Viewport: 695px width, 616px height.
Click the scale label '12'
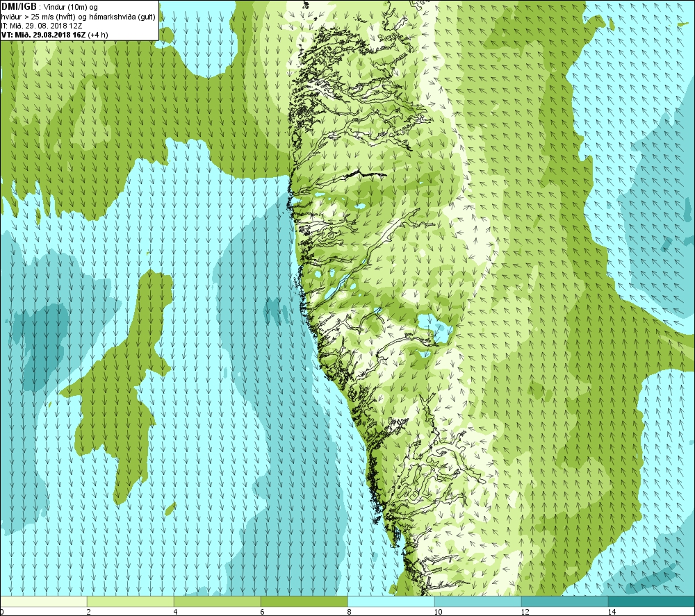pyautogui.click(x=525, y=612)
